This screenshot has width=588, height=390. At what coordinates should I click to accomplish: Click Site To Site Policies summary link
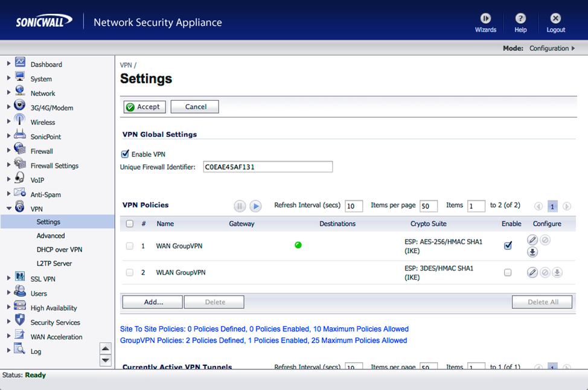click(264, 329)
